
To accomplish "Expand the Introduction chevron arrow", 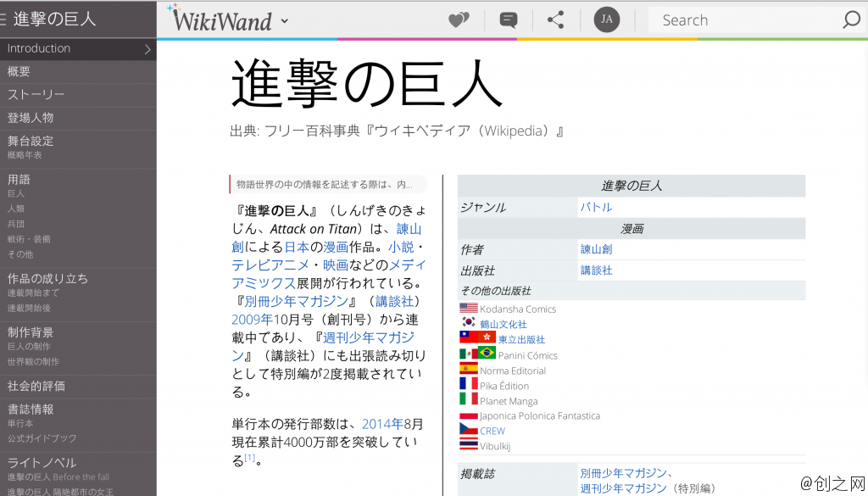I will [x=147, y=49].
